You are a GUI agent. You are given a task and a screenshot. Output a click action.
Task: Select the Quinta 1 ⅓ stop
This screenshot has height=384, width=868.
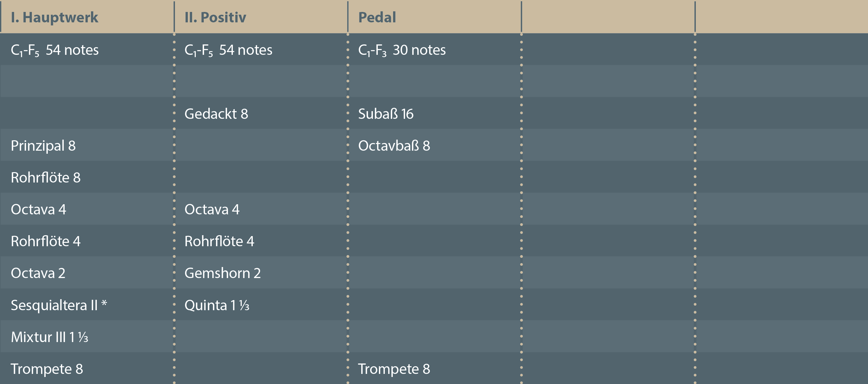(217, 305)
